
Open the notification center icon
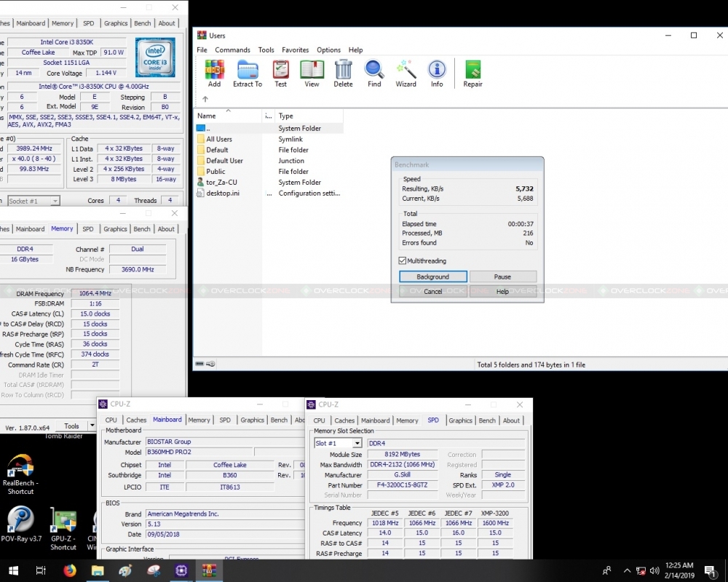coord(710,571)
